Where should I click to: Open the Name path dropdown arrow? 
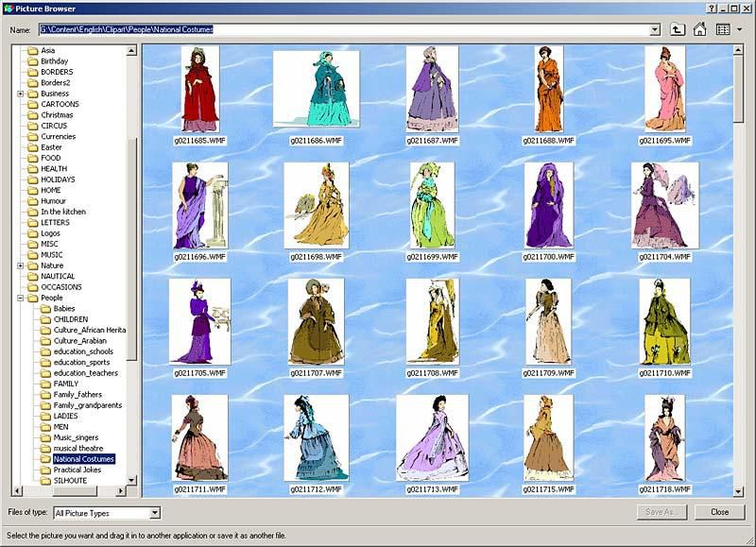tap(655, 29)
